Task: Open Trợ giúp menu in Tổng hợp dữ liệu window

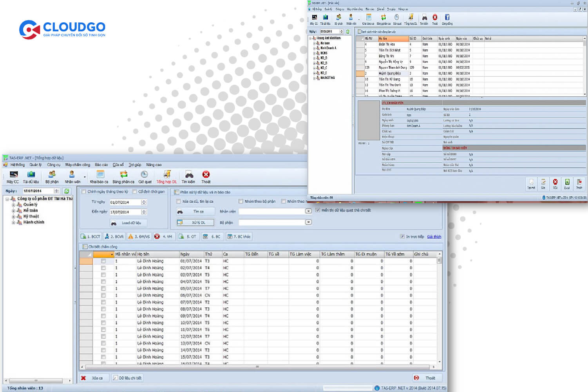Action: pyautogui.click(x=135, y=165)
